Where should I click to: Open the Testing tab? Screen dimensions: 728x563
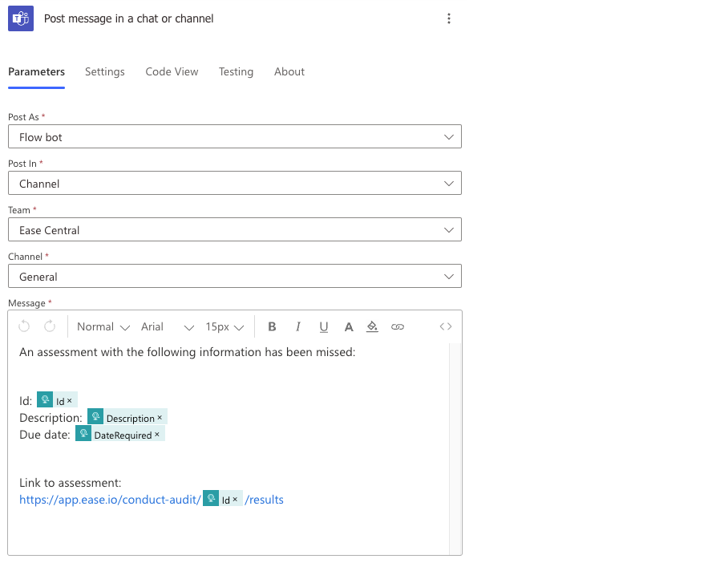(x=236, y=71)
